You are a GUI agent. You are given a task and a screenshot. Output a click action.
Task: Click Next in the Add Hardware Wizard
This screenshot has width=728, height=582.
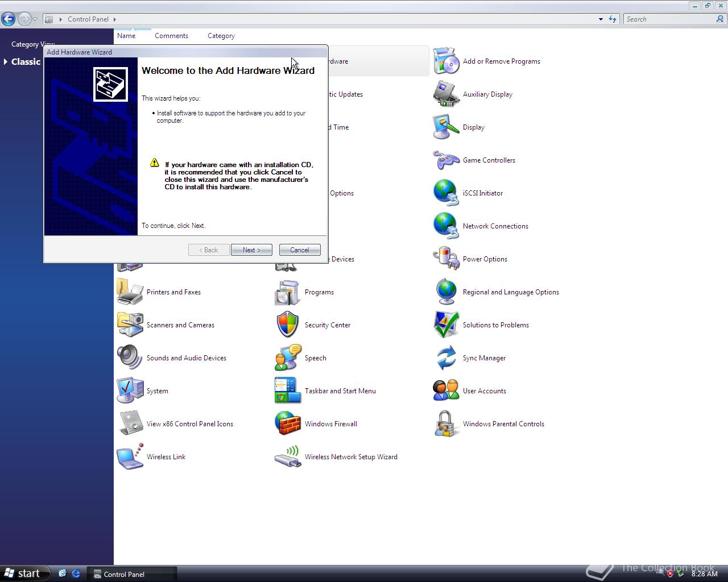pyautogui.click(x=251, y=250)
